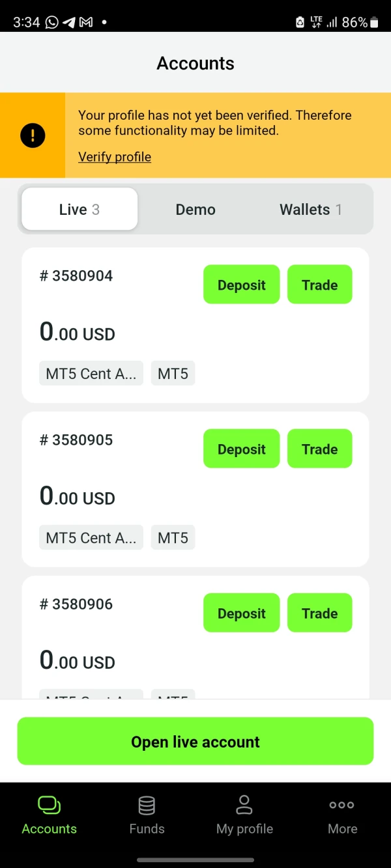Image resolution: width=391 pixels, height=868 pixels.
Task: Click the Verify profile link
Action: point(115,157)
